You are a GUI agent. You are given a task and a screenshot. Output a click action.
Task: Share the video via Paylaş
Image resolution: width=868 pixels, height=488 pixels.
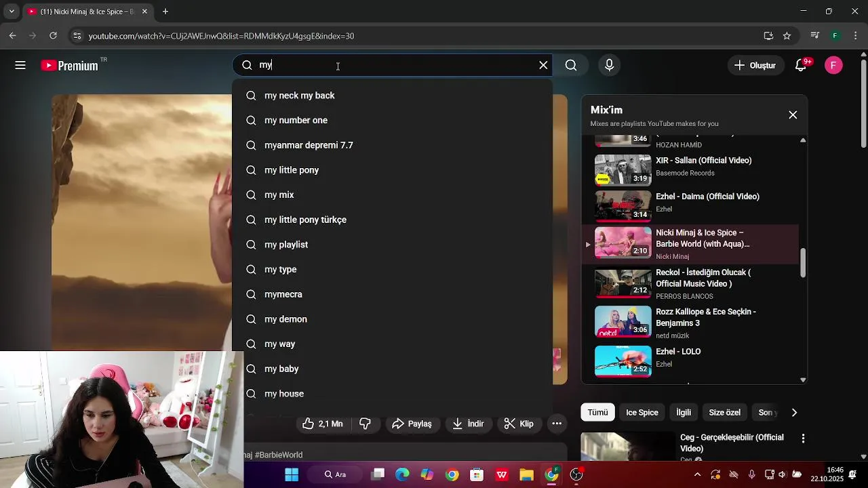pyautogui.click(x=412, y=424)
